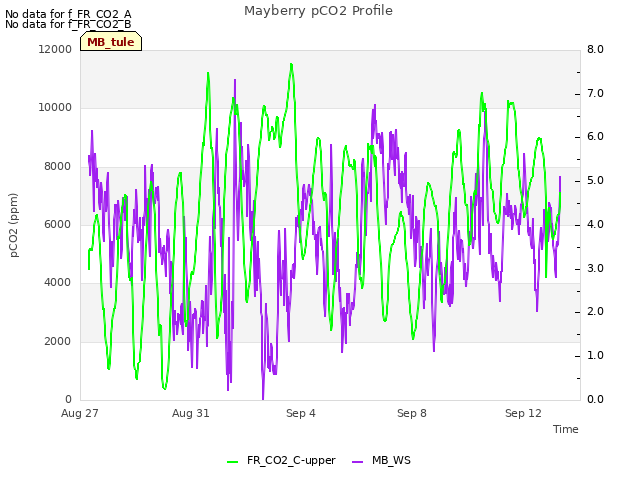
Task: Click the MB_tule site label tab
Action: pyautogui.click(x=111, y=42)
